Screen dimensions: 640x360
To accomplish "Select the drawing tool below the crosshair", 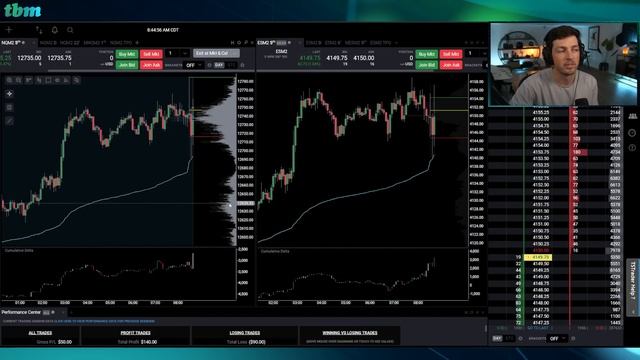I will click(x=9, y=107).
